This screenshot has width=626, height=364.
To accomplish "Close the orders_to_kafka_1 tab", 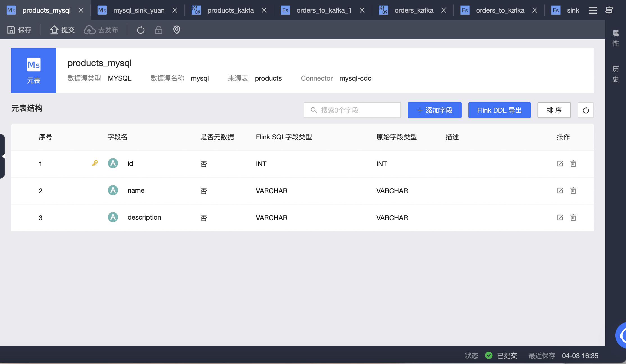I will pos(362,10).
